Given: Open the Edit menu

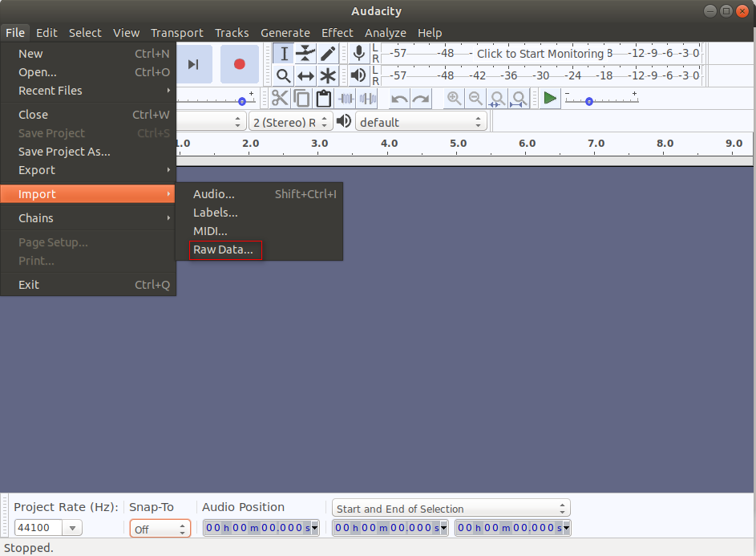Looking at the screenshot, I should point(46,33).
